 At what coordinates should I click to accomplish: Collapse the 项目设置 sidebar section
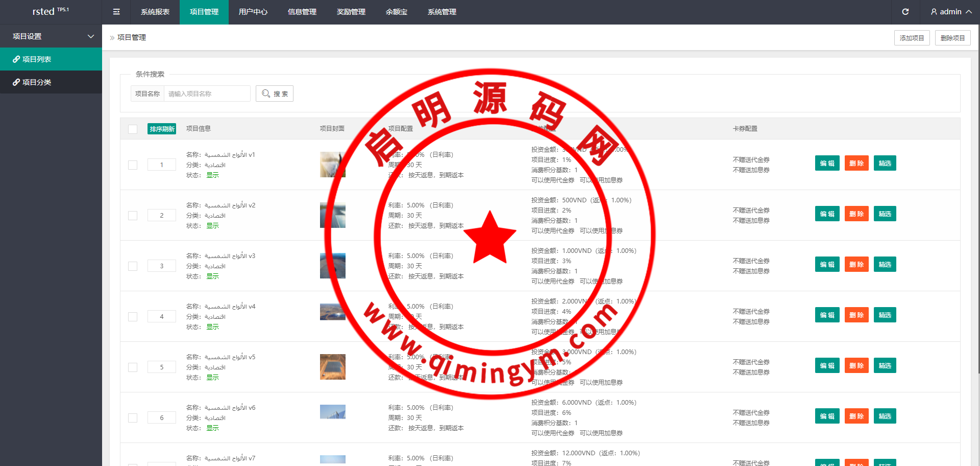(x=91, y=36)
